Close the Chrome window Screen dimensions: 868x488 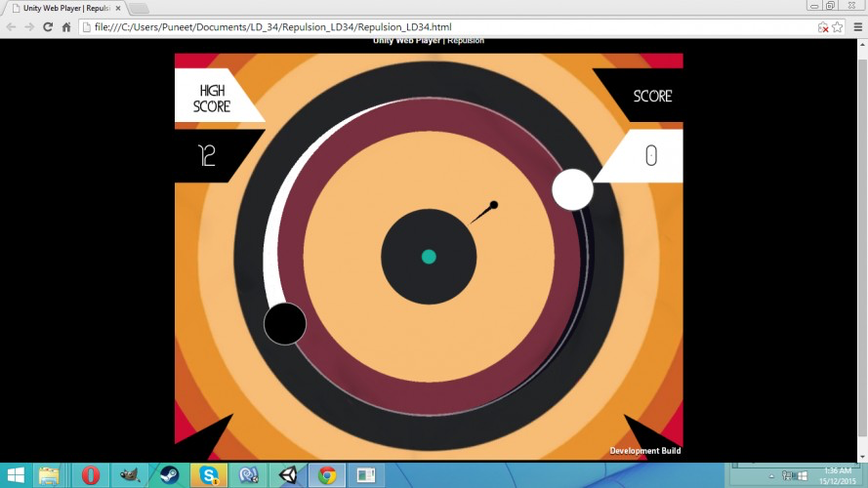[x=852, y=6]
